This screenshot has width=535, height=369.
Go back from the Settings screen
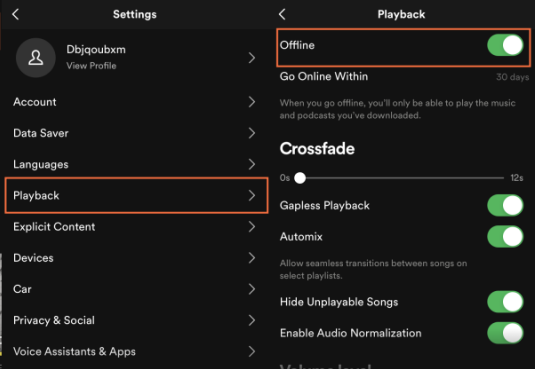[15, 14]
